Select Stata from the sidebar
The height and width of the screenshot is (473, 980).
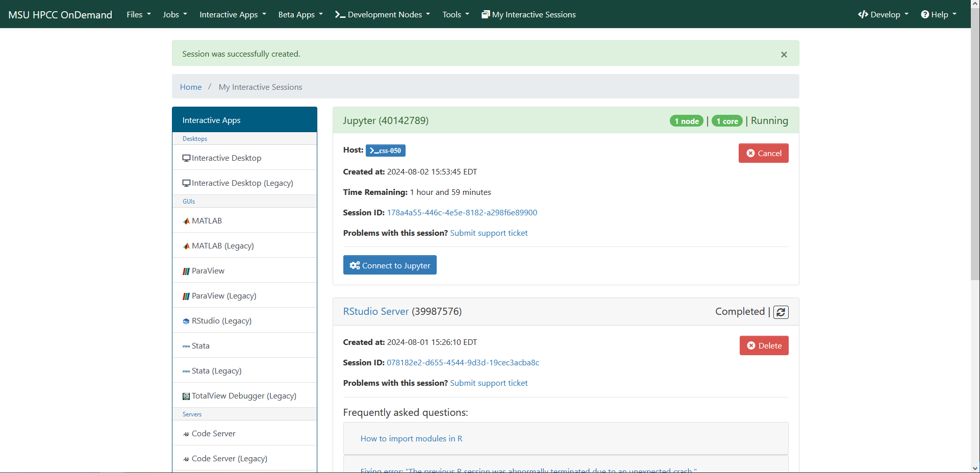tap(244, 346)
